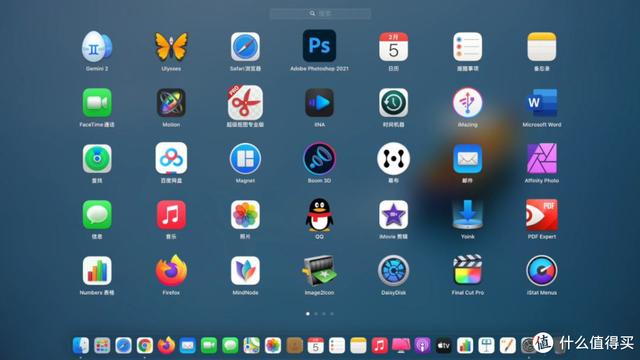Screen dimensions: 640x360
Task: Launch iMazing
Action: pyautogui.click(x=467, y=102)
